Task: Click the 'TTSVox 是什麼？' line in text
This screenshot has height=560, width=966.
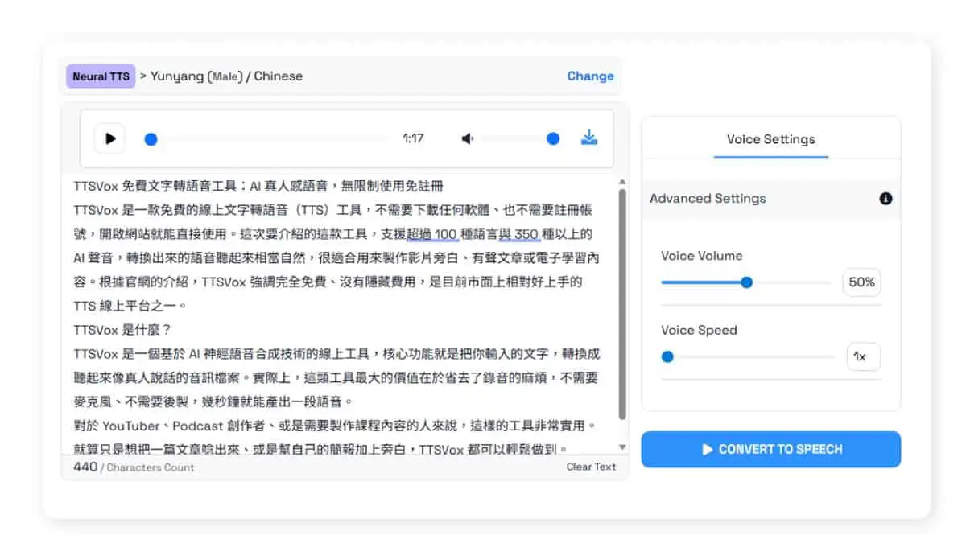Action: (x=122, y=330)
